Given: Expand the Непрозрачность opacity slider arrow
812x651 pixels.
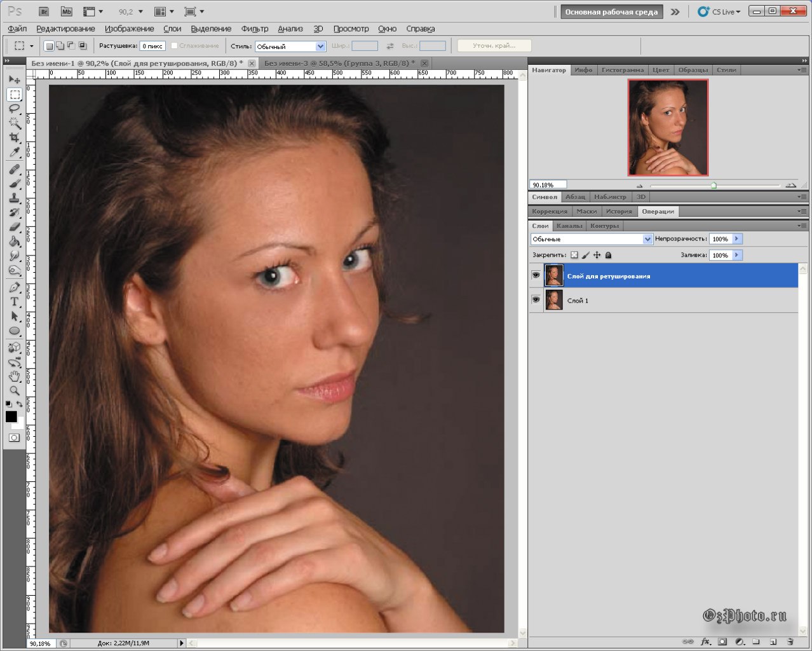Looking at the screenshot, I should pos(737,239).
